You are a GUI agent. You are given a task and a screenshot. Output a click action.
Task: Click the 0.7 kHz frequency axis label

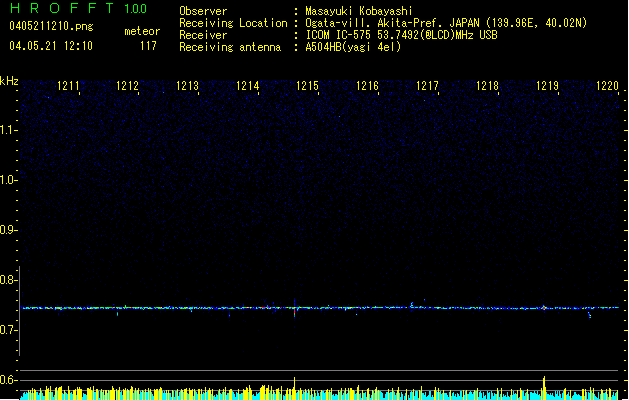(9, 330)
